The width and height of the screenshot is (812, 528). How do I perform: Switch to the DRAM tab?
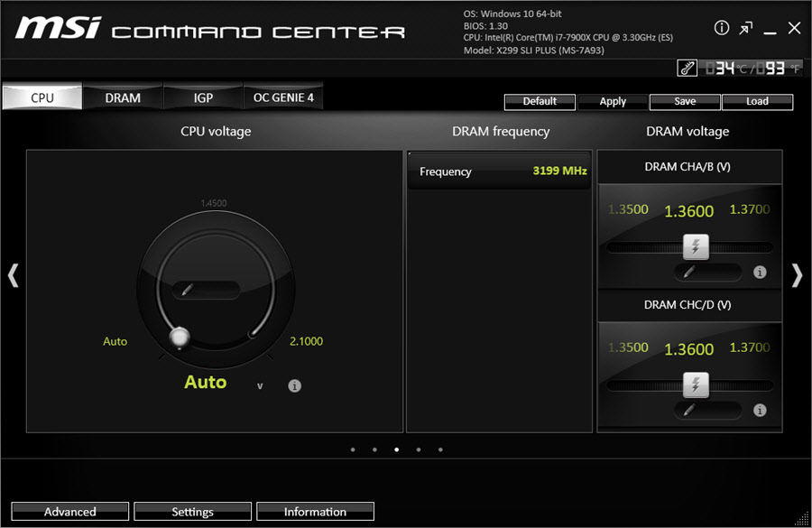click(123, 97)
